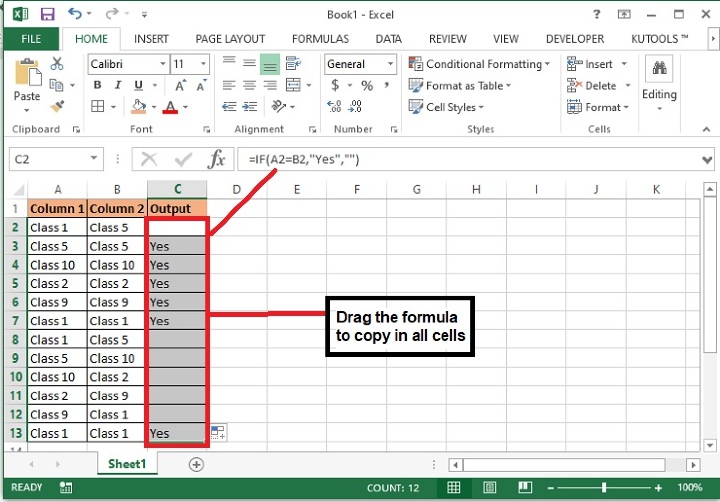Click the Auto Fill Options icon near C13
720x502 pixels.
[x=218, y=433]
